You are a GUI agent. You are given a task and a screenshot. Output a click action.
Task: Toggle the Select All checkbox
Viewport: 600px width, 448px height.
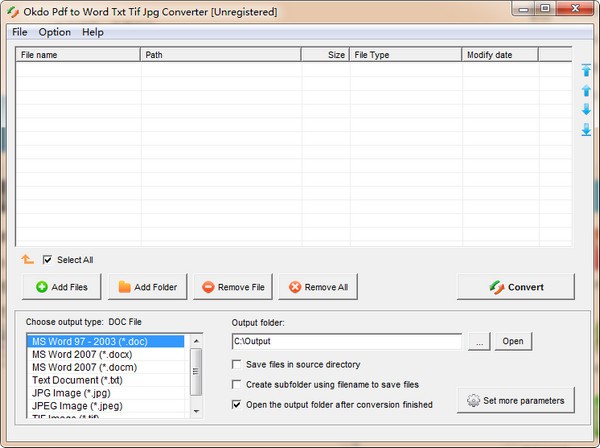click(x=47, y=260)
